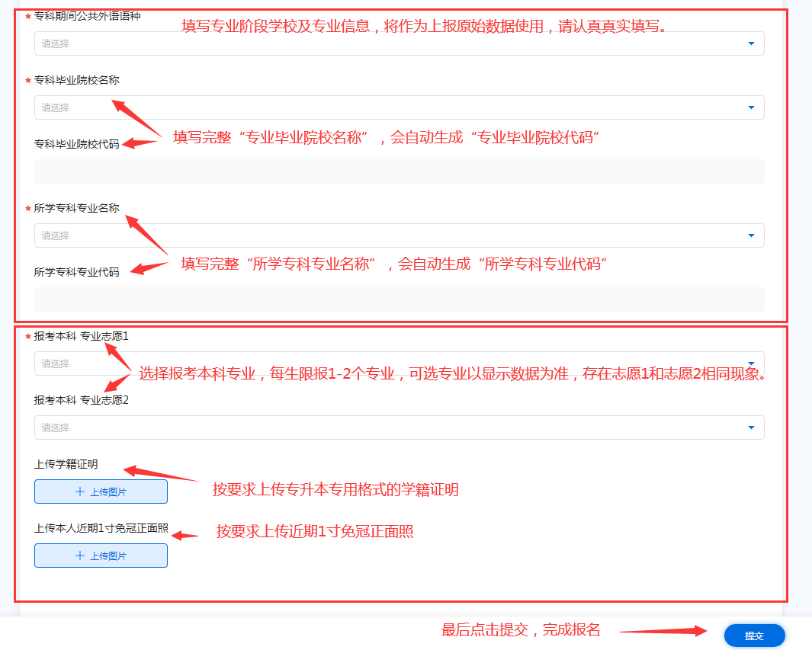Click the caret icon in 专科毕业院校名称 field
Image resolution: width=812 pixels, height=650 pixels.
[751, 107]
